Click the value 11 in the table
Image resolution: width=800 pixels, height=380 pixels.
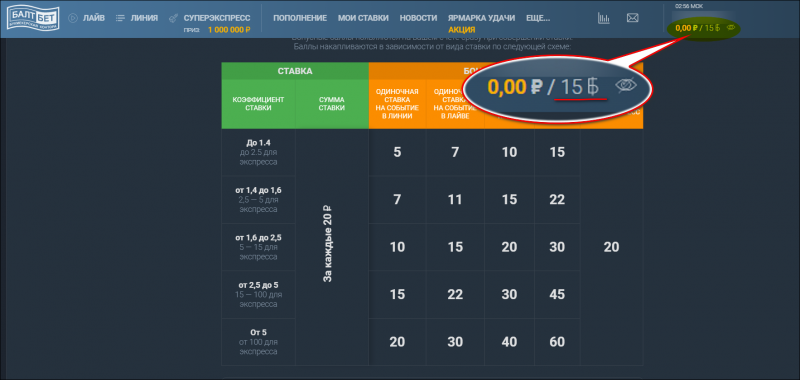click(x=455, y=199)
